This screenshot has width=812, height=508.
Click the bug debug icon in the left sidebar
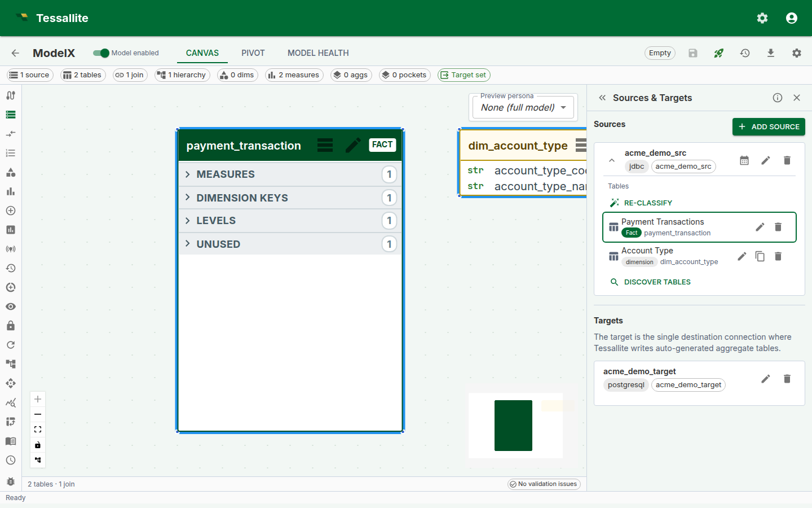11,481
